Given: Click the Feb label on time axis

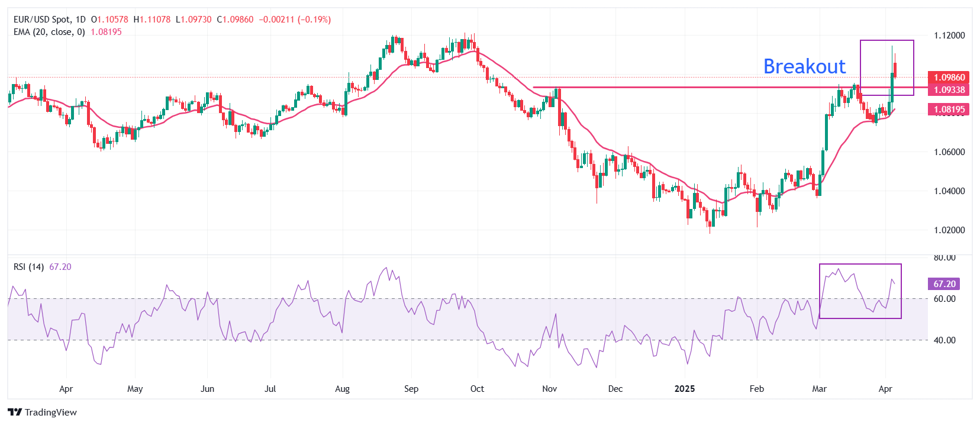Looking at the screenshot, I should pyautogui.click(x=756, y=389).
